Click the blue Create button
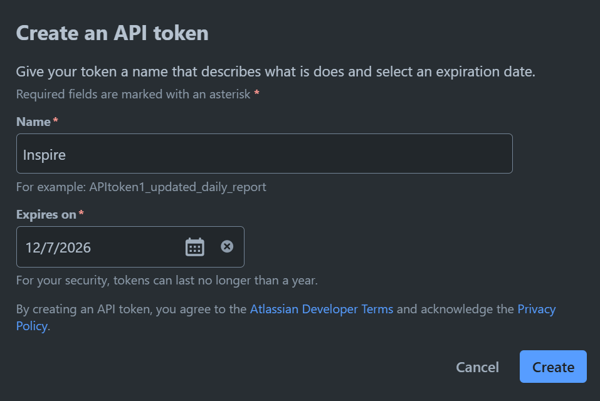 [x=553, y=367]
